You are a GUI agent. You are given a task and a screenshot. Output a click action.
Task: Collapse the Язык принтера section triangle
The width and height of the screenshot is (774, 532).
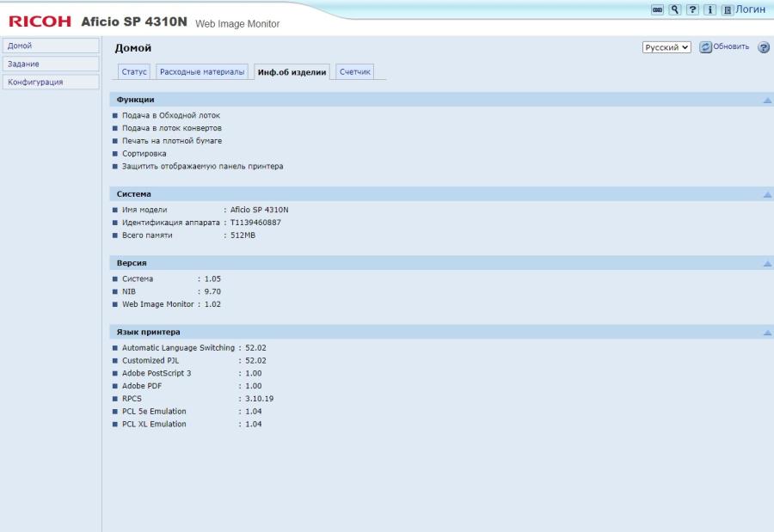[x=767, y=333]
